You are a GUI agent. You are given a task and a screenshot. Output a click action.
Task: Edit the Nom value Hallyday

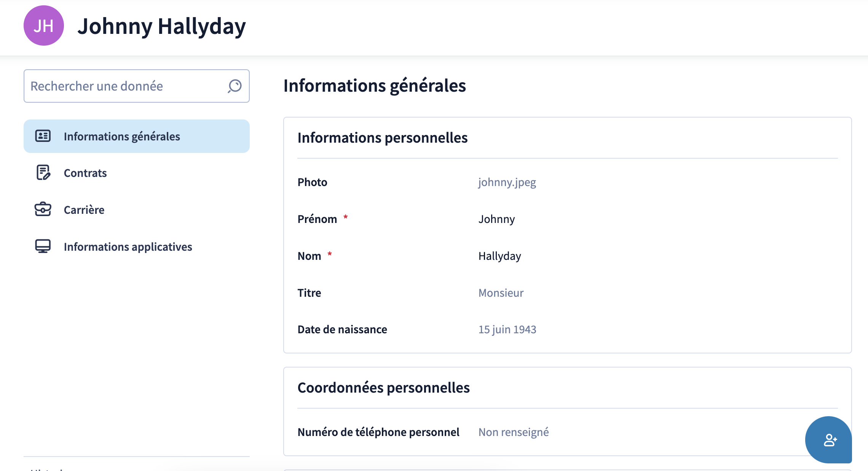click(499, 256)
